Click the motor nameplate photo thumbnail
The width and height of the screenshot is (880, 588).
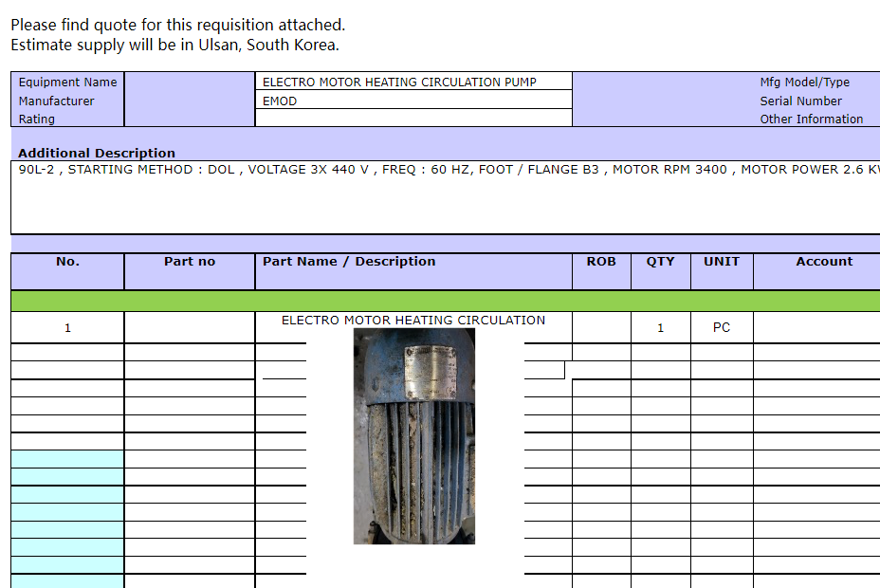414,435
